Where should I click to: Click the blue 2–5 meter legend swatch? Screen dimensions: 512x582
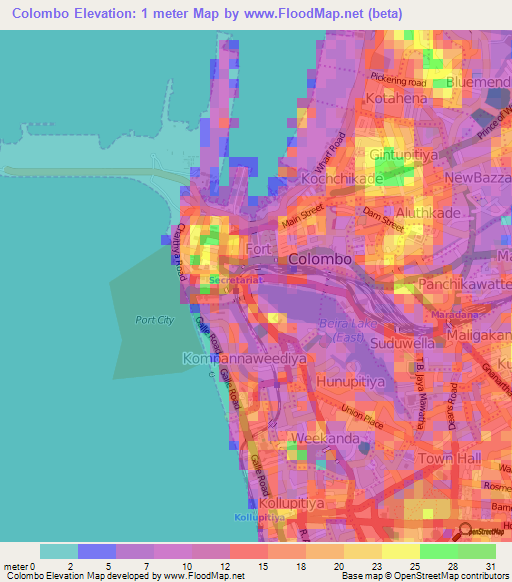(97, 552)
